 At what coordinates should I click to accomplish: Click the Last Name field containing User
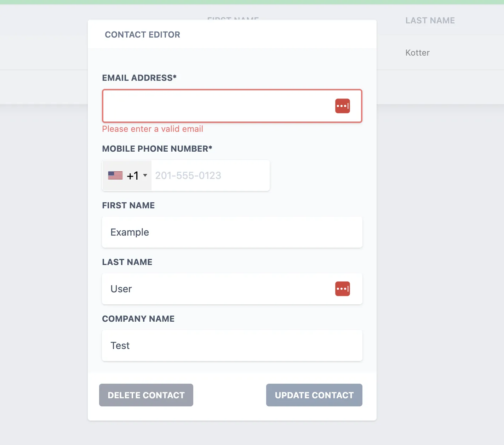pyautogui.click(x=216, y=289)
